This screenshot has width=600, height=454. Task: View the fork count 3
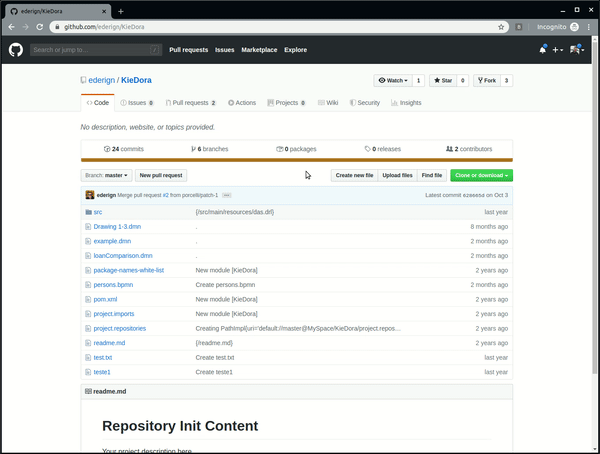tap(506, 80)
